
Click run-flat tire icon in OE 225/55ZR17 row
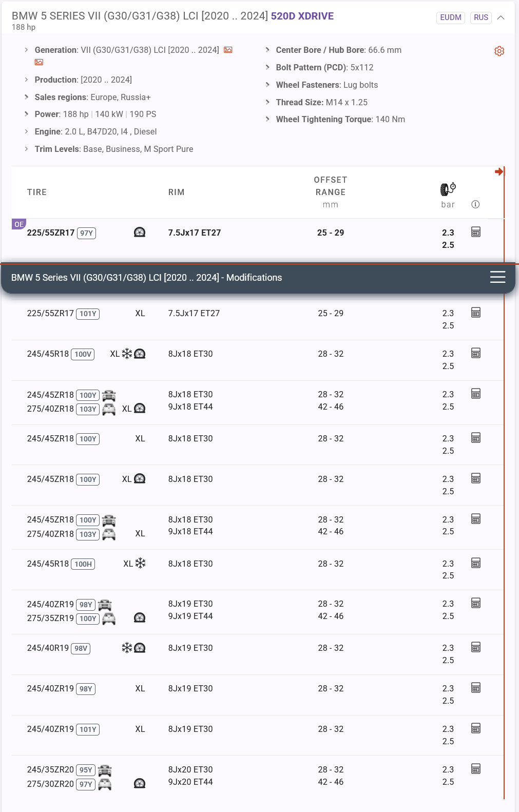140,233
